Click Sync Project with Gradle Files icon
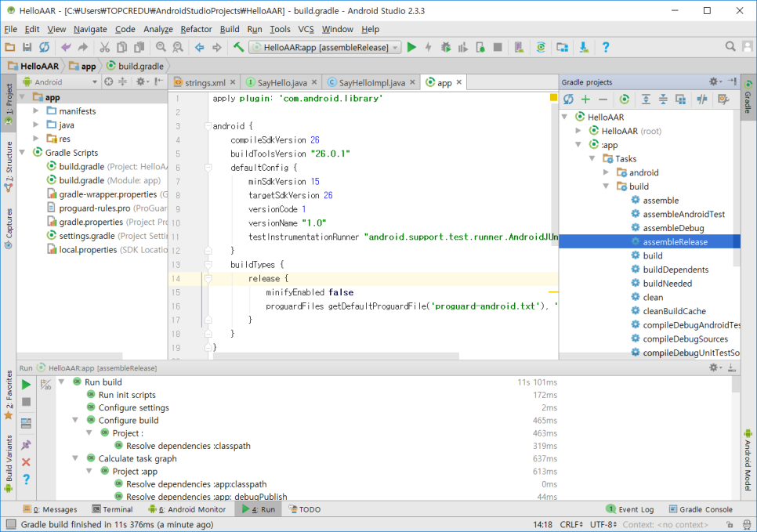The width and height of the screenshot is (757, 532). 541,47
